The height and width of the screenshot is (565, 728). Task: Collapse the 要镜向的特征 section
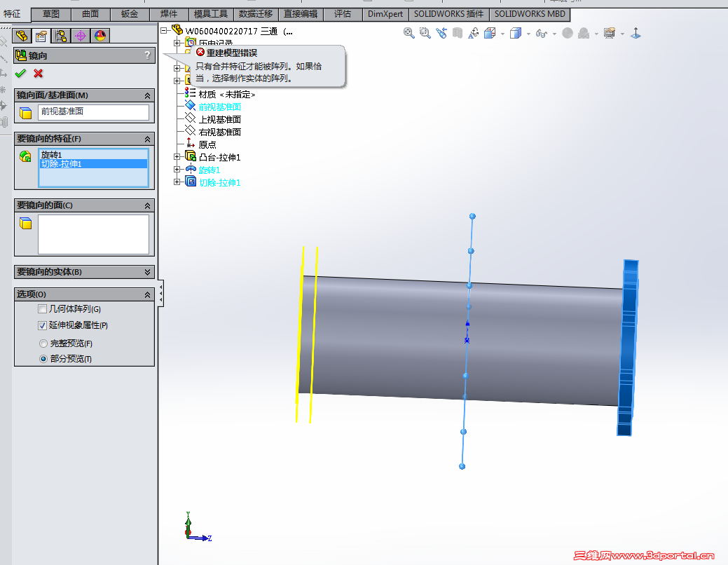point(147,139)
